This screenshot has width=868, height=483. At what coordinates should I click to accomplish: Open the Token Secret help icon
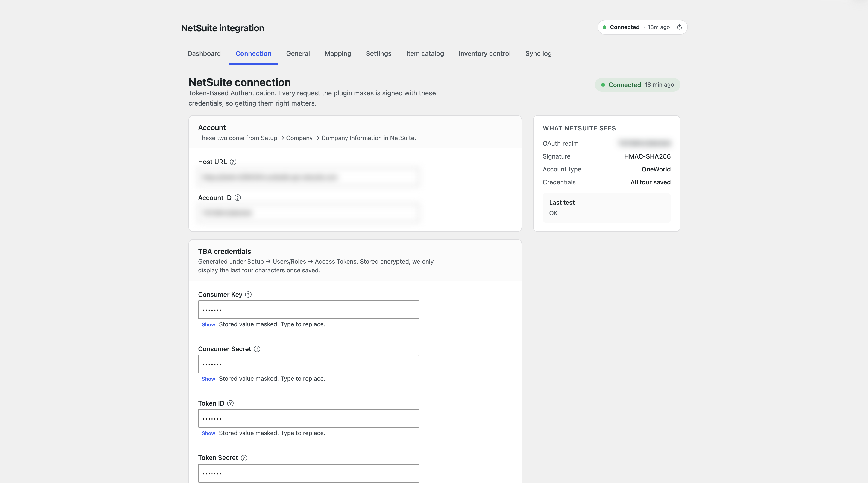[244, 458]
